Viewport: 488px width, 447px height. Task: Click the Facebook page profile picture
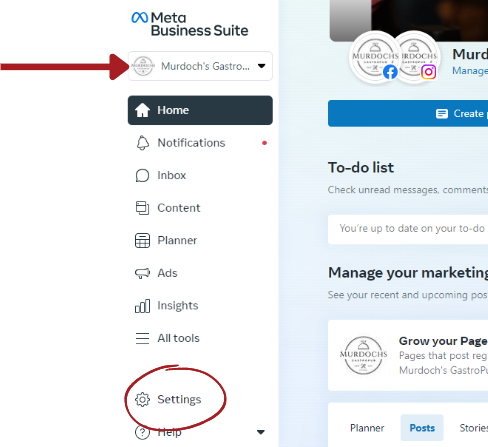point(375,57)
